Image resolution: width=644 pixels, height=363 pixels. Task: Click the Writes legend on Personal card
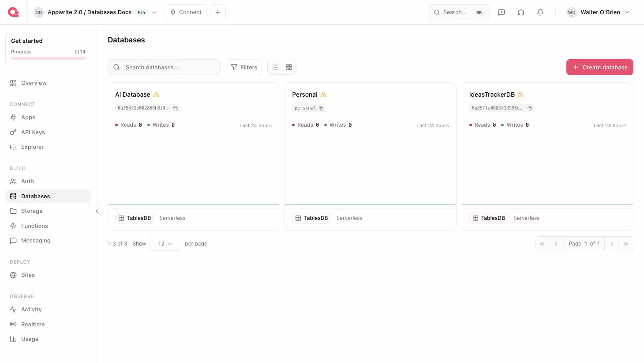pyautogui.click(x=338, y=125)
